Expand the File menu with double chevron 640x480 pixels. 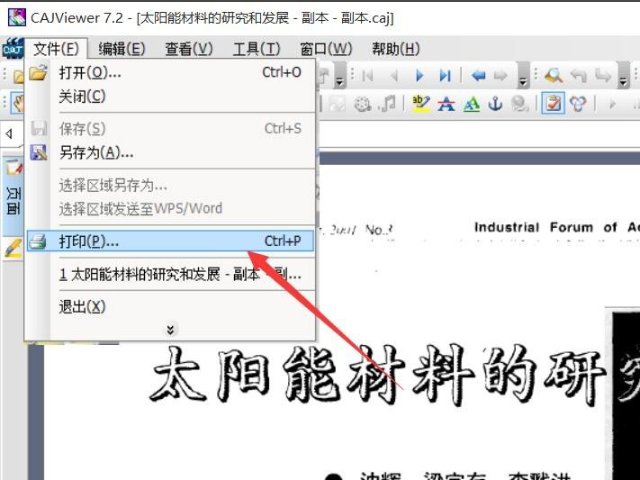click(170, 329)
